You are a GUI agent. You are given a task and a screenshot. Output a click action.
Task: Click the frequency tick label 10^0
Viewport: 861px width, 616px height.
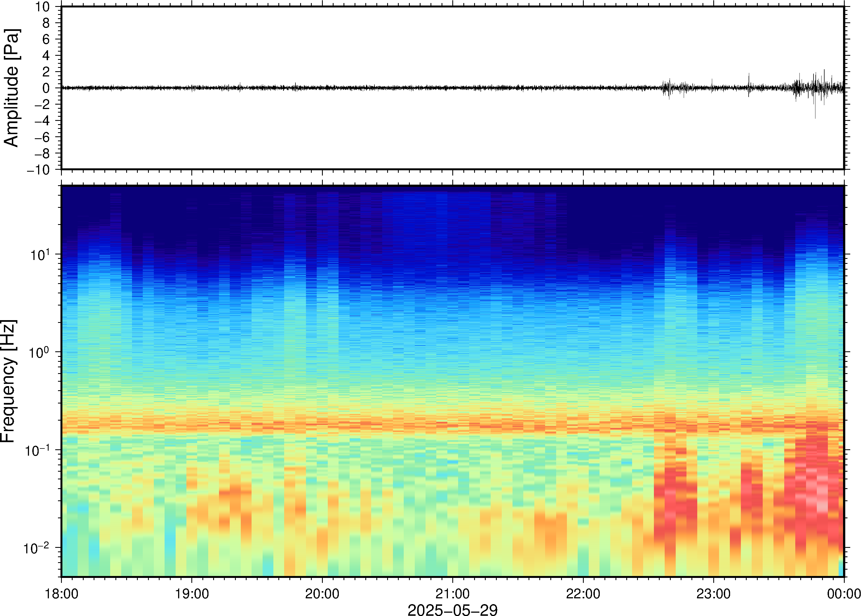[40, 352]
